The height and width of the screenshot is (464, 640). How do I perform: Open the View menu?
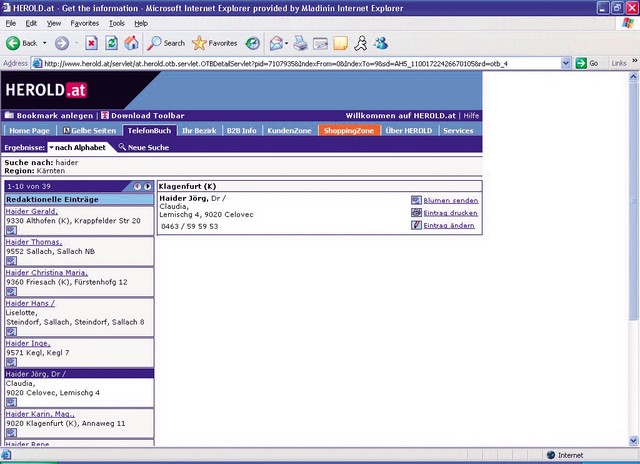53,23
